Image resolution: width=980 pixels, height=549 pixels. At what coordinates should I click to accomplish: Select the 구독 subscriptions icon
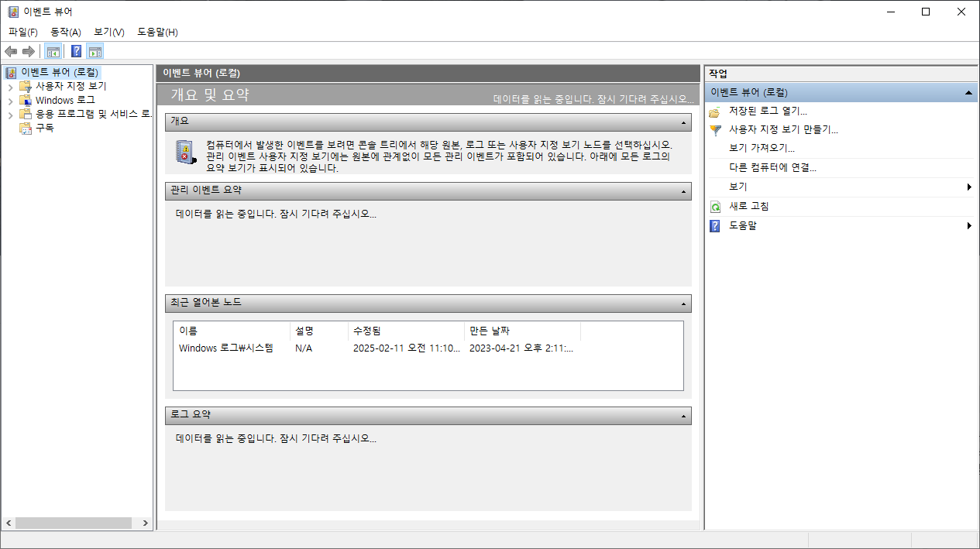26,128
